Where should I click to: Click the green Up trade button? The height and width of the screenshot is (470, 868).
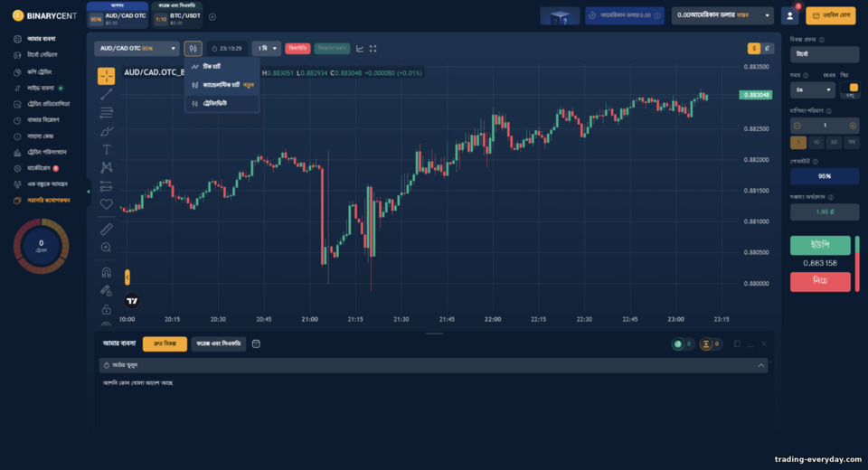tap(820, 245)
